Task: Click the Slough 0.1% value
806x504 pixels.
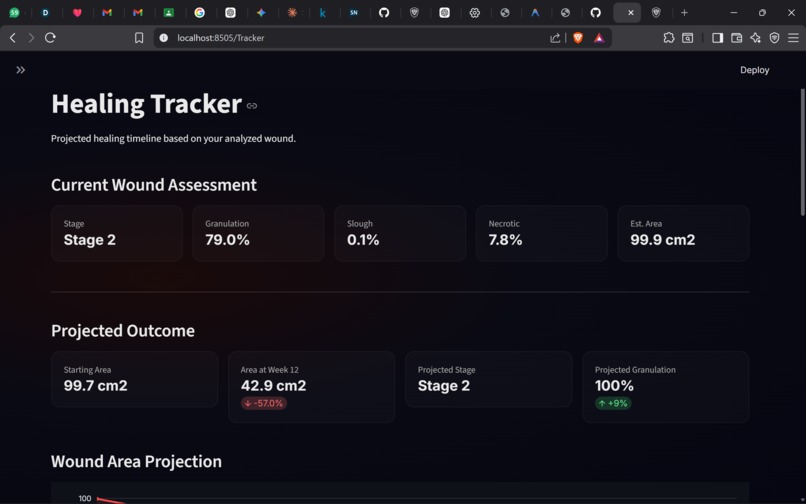Action: pyautogui.click(x=363, y=240)
